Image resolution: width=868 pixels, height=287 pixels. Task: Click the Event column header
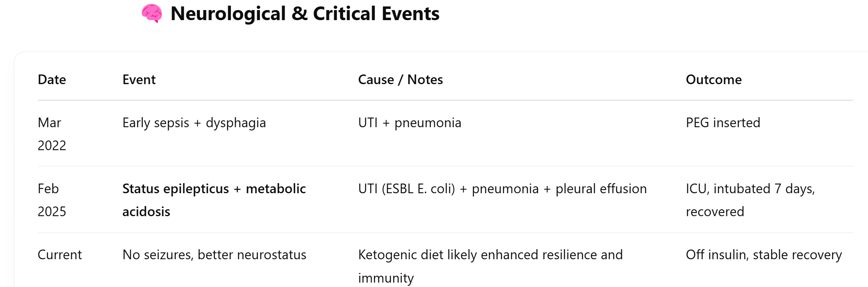[x=139, y=80]
